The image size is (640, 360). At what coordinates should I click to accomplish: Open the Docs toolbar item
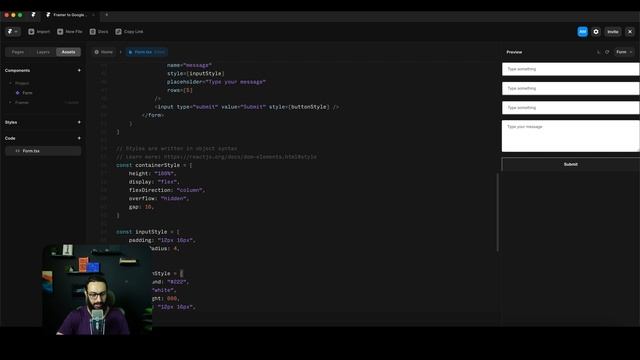point(99,31)
